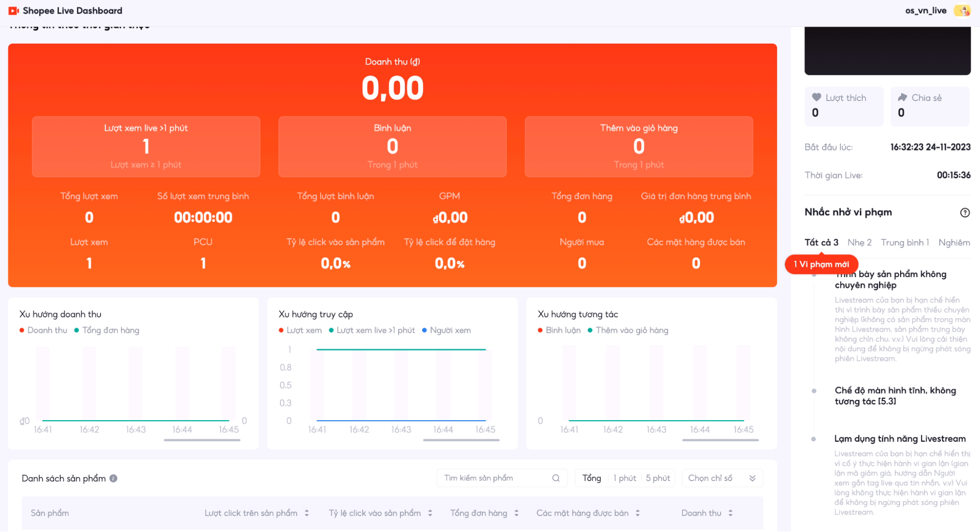Image resolution: width=980 pixels, height=532 pixels.
Task: Click the search magnifier in Tìm kiếm sản phẩm
Action: coord(556,478)
